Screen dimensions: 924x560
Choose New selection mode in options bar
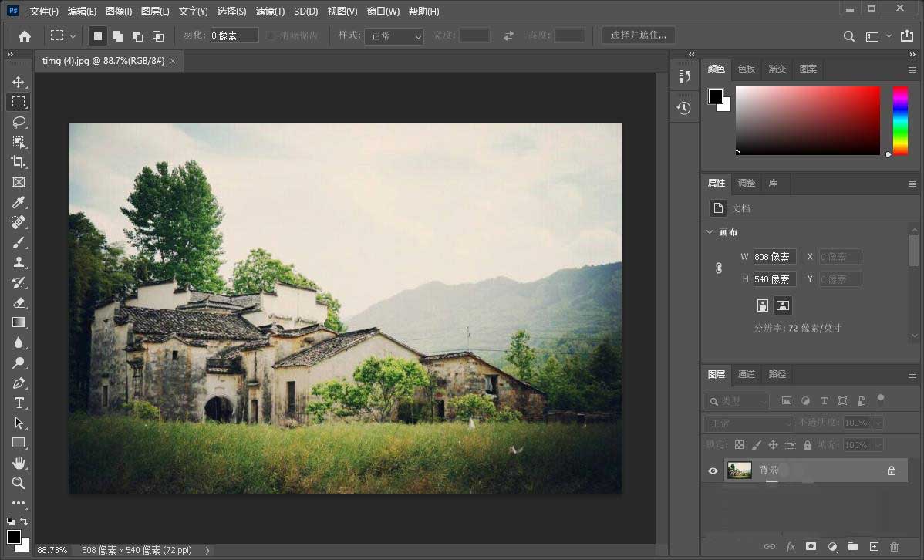pyautogui.click(x=98, y=36)
